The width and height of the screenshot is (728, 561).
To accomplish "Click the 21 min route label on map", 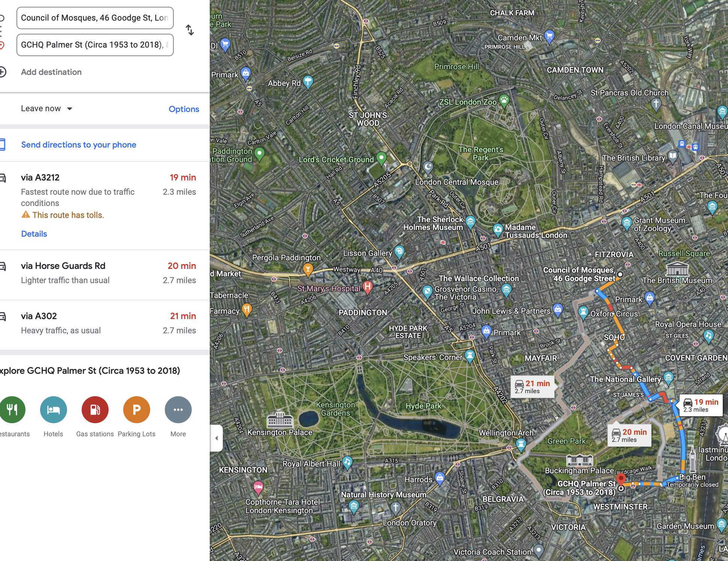I will [x=533, y=387].
